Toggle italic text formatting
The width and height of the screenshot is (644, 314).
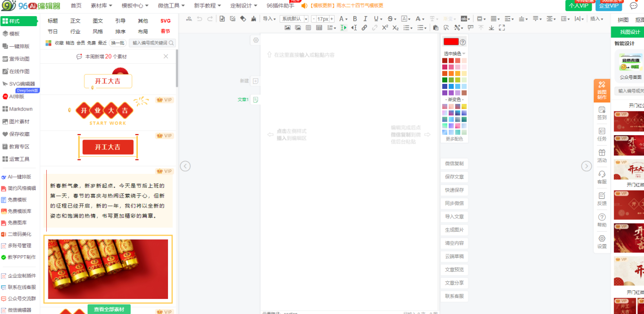pos(366,19)
